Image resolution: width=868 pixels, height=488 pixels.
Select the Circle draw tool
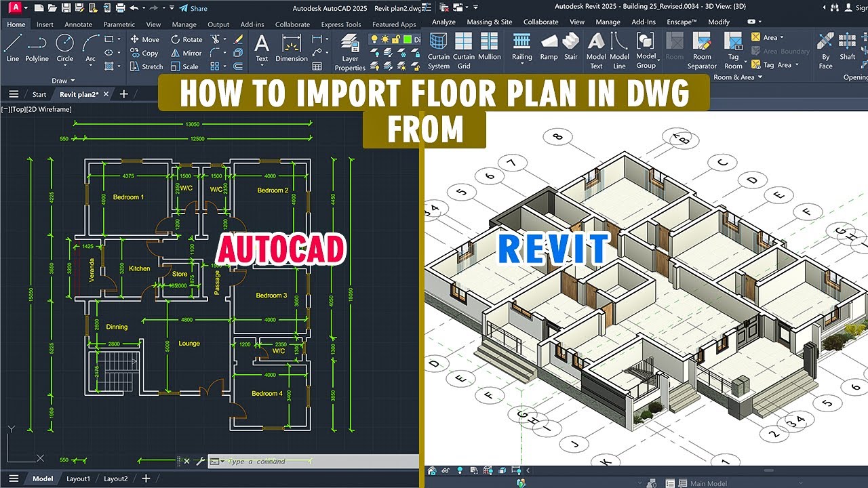pos(65,47)
